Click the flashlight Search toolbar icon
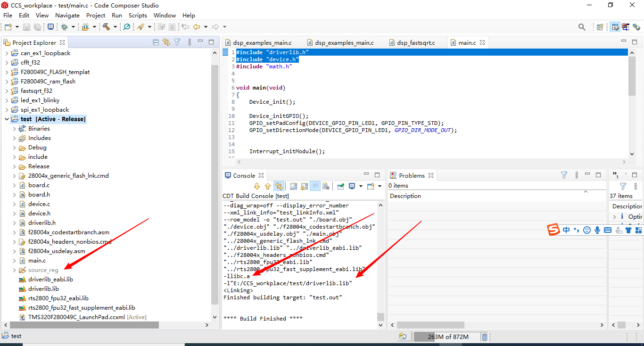Image resolution: width=644 pixels, height=346 pixels. click(x=140, y=27)
